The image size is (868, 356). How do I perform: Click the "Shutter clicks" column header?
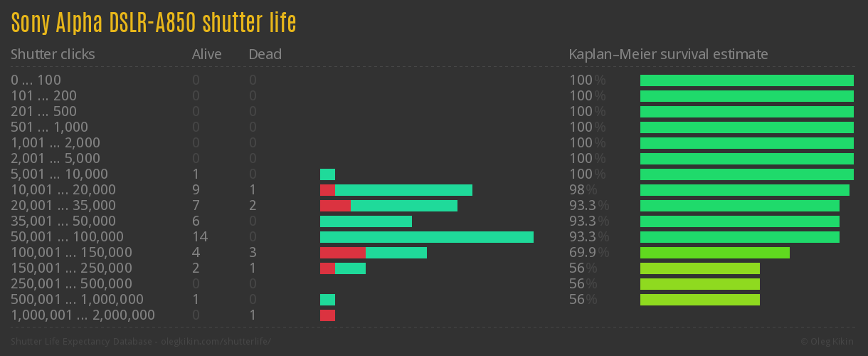tap(53, 54)
